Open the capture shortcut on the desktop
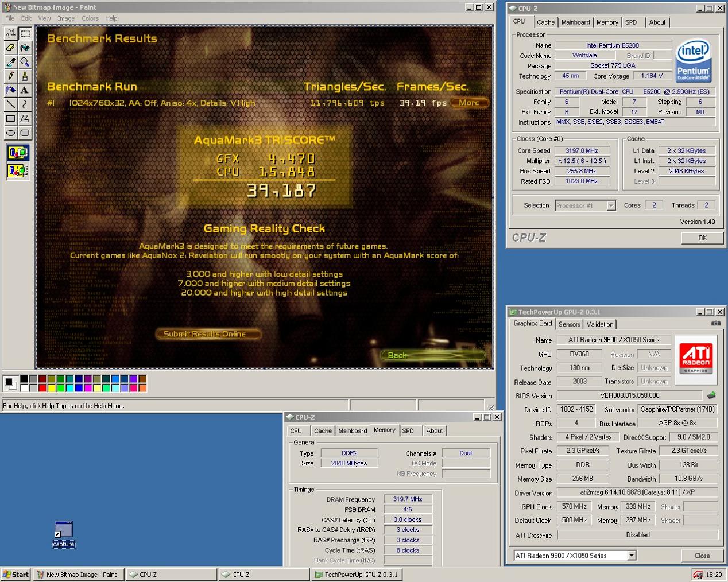Image resolution: width=728 pixels, height=582 pixels. point(64,534)
